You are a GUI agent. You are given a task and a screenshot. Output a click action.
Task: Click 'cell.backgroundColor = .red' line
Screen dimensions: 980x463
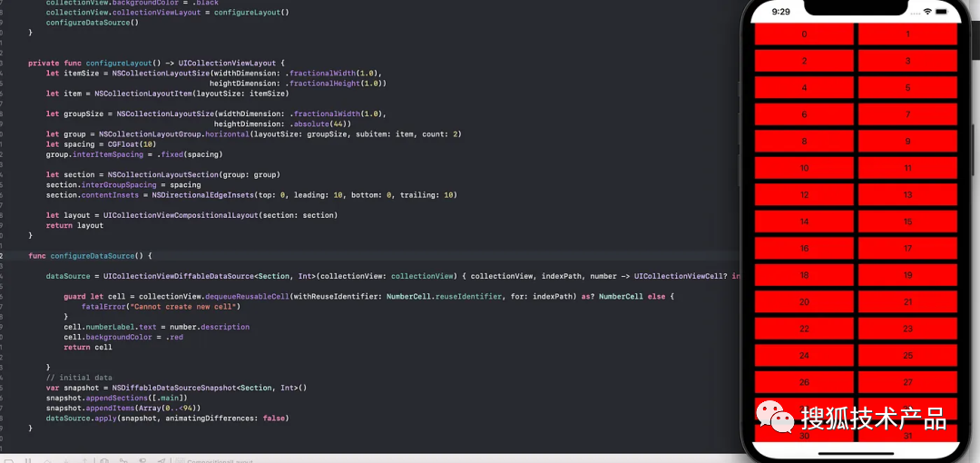(x=123, y=337)
